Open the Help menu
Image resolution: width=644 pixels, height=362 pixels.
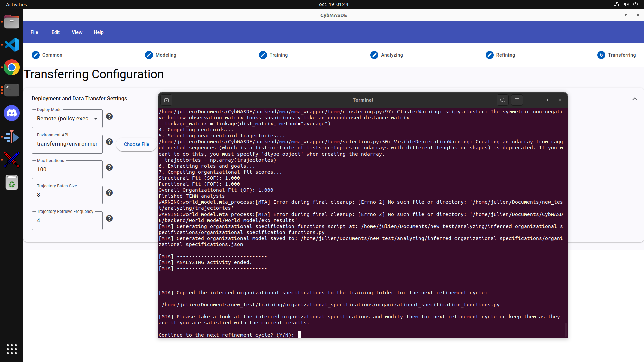coord(98,32)
